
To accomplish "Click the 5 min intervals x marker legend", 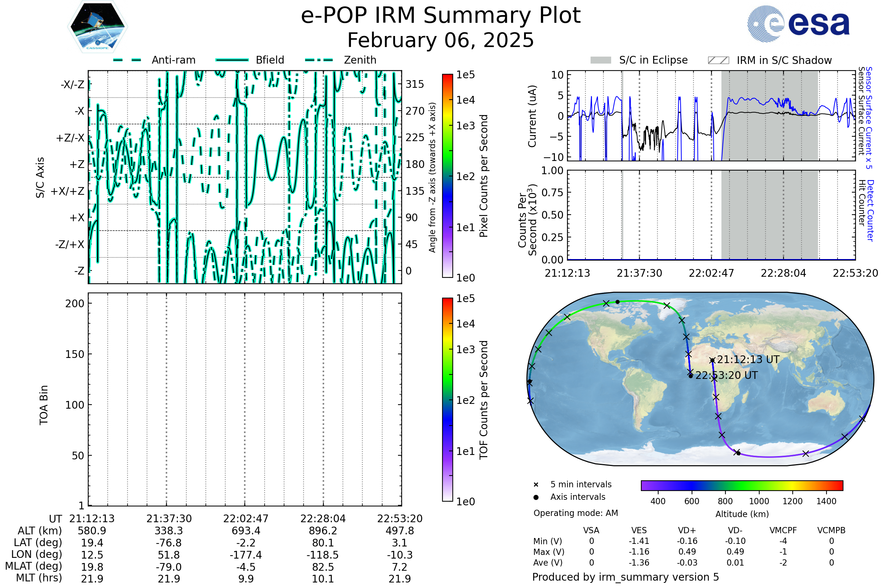I will (536, 485).
